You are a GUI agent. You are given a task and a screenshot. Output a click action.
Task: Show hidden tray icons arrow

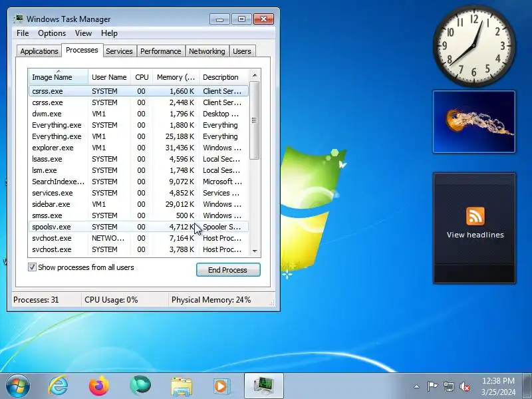pyautogui.click(x=417, y=386)
